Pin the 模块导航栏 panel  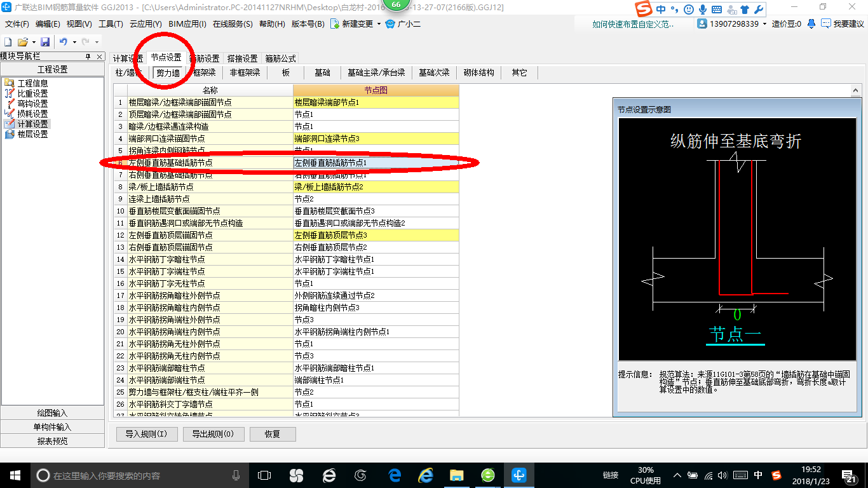(88, 57)
